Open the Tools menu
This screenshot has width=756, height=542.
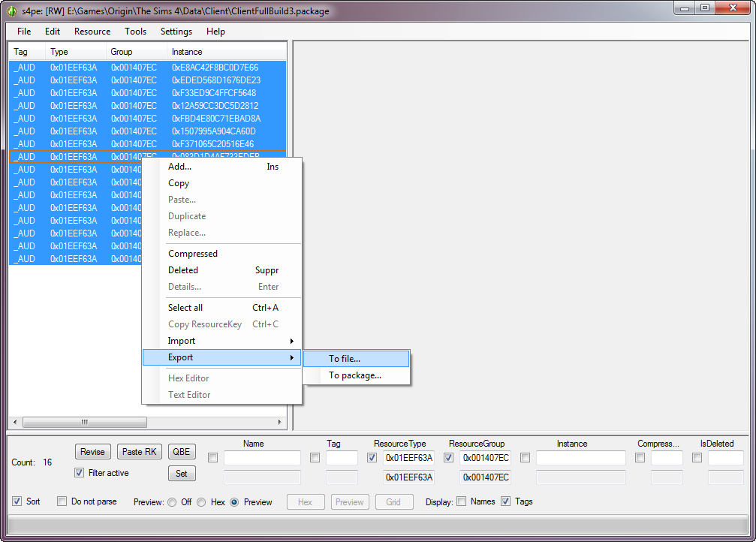click(135, 32)
